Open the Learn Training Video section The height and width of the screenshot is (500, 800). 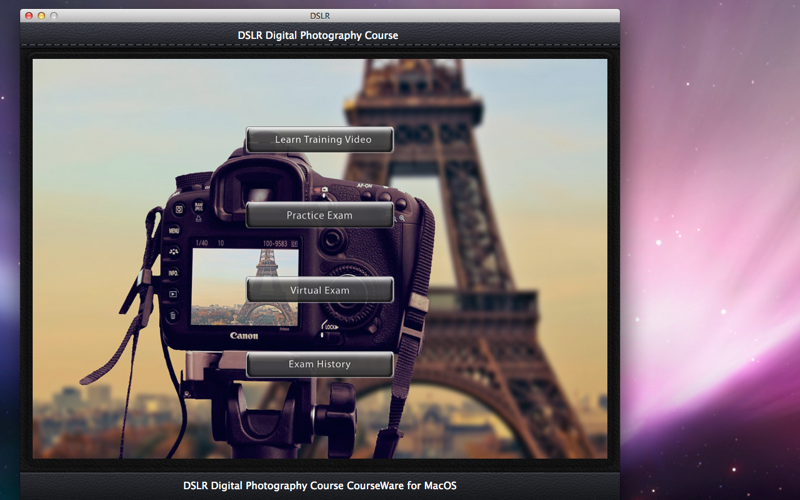coord(320,140)
